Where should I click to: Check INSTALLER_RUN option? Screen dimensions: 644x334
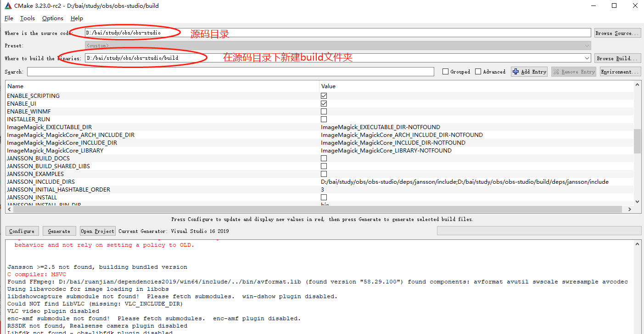324,119
